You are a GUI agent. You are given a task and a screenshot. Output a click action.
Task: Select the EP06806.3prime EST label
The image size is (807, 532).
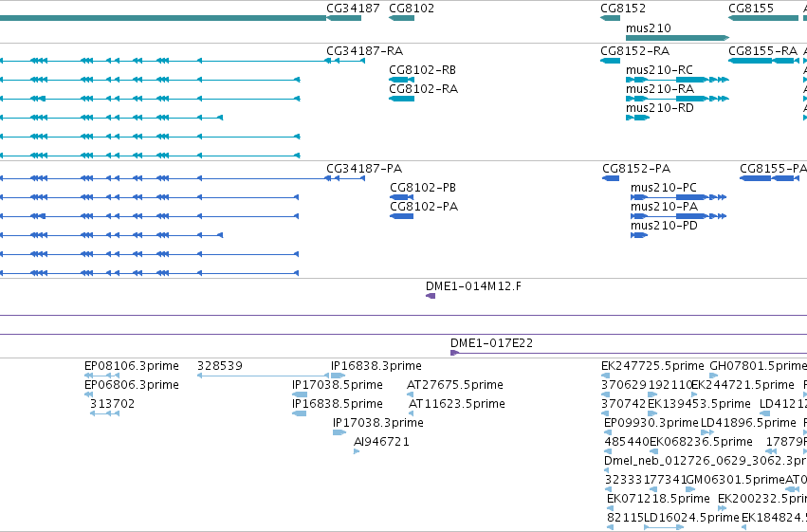click(x=132, y=385)
